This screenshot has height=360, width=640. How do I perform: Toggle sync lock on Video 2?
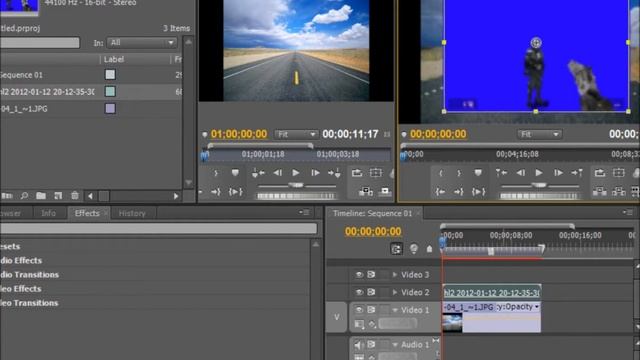371,292
